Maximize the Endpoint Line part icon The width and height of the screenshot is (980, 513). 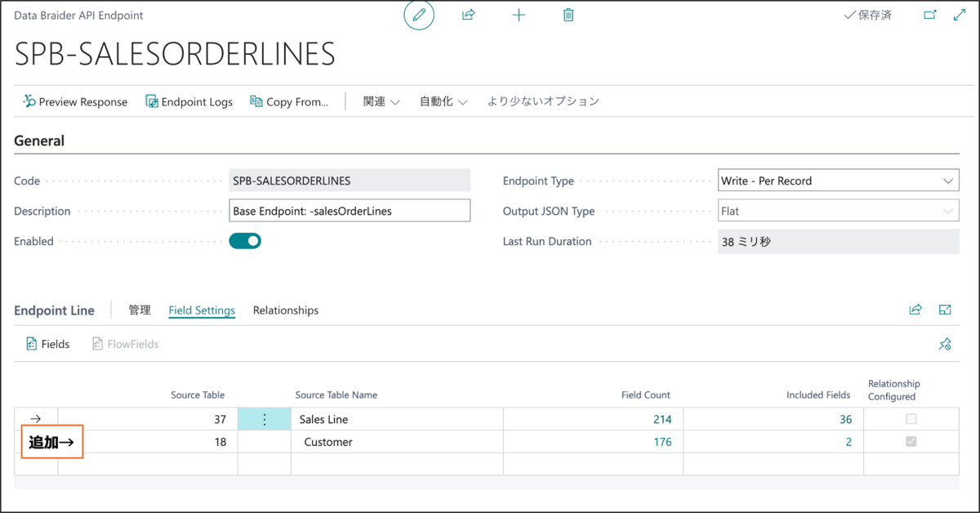pyautogui.click(x=945, y=310)
